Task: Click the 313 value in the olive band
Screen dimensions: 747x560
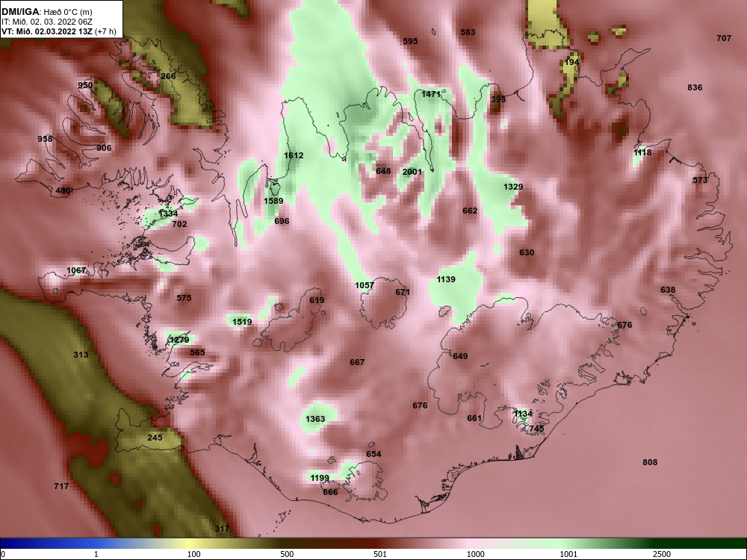Action: click(81, 355)
